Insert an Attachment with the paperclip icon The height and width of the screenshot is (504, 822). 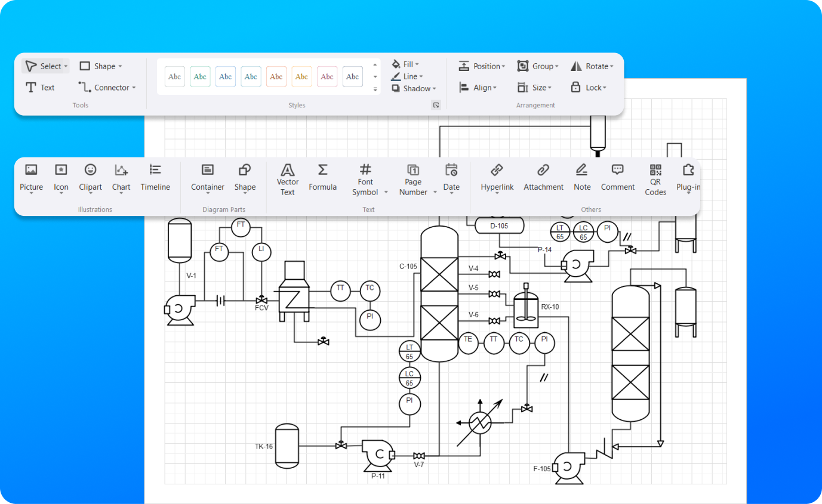tap(543, 178)
